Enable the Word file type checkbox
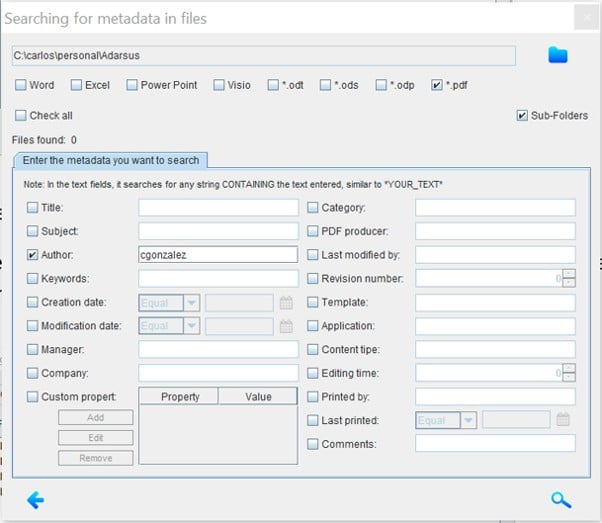This screenshot has height=523, width=602. point(20,86)
